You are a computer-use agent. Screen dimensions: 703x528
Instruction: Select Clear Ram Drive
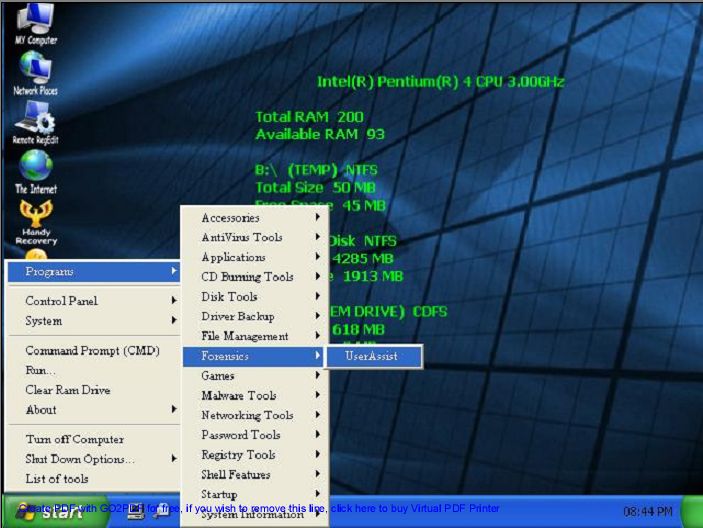tap(94, 390)
